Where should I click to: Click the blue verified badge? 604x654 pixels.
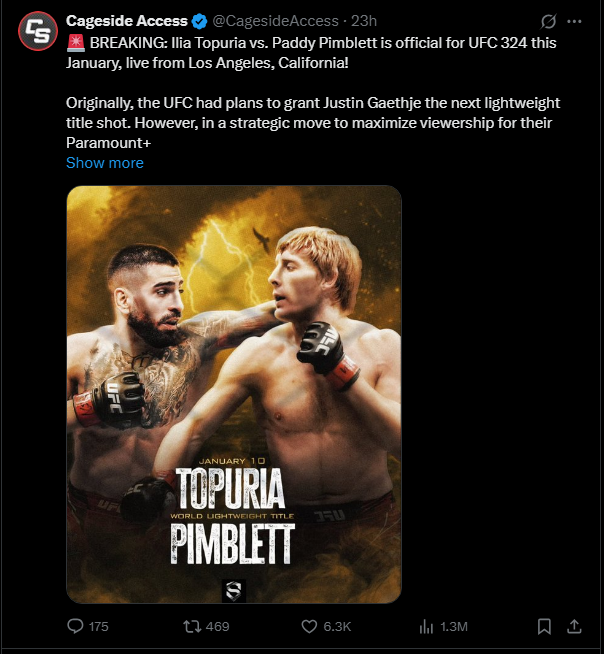point(199,21)
